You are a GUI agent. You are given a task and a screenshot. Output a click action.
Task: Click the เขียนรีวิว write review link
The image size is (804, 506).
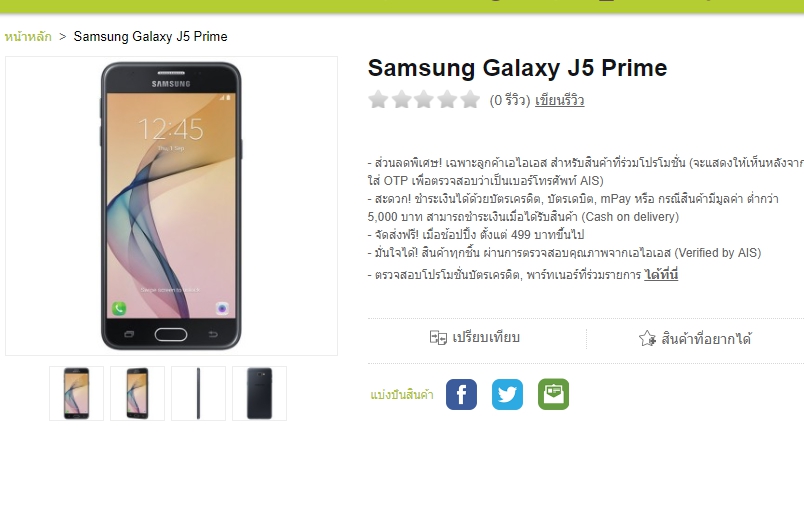(x=559, y=100)
